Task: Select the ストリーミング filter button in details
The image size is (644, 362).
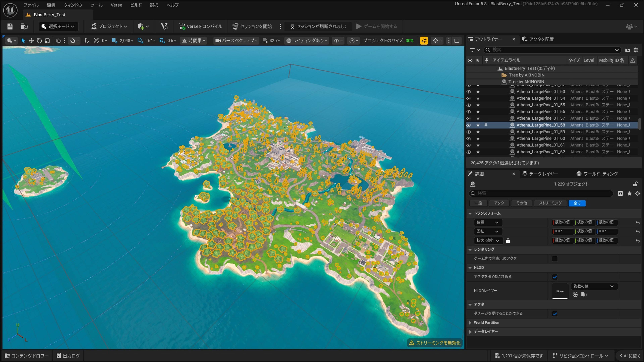Action: (550, 203)
